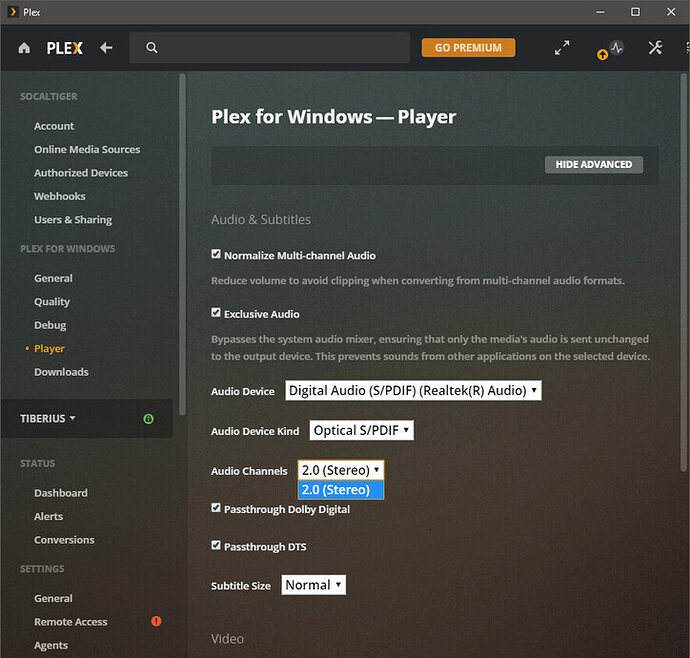
Task: Click the Audio Channels label
Action: click(249, 471)
